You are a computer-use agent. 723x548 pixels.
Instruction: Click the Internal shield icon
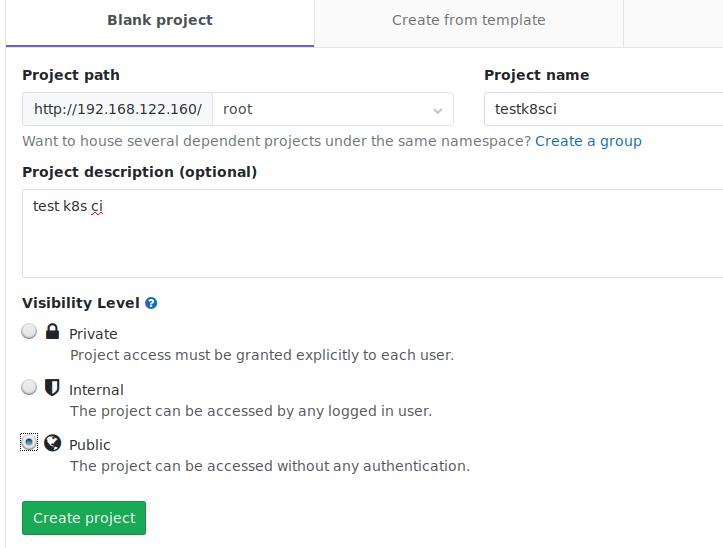(x=53, y=388)
